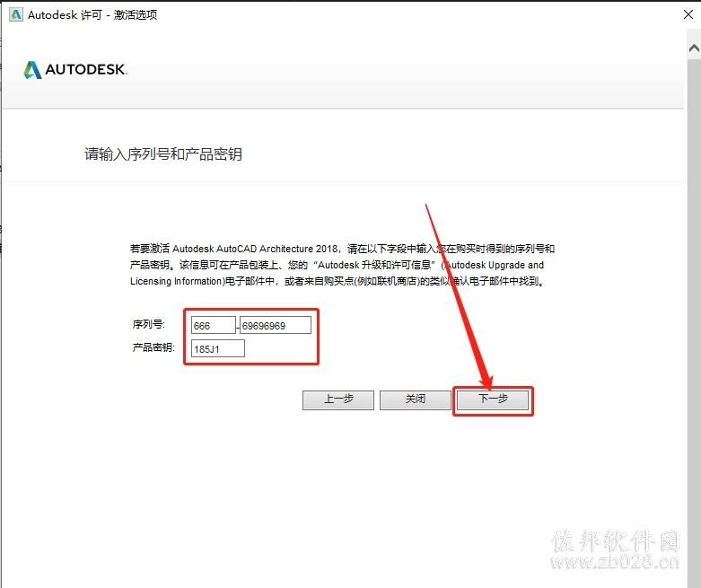
Task: Click the Autodesk A logo in header
Action: [x=32, y=70]
